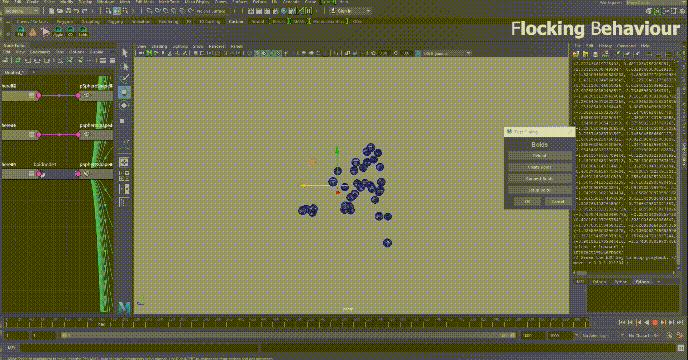Go to start of playback range

[x=622, y=322]
